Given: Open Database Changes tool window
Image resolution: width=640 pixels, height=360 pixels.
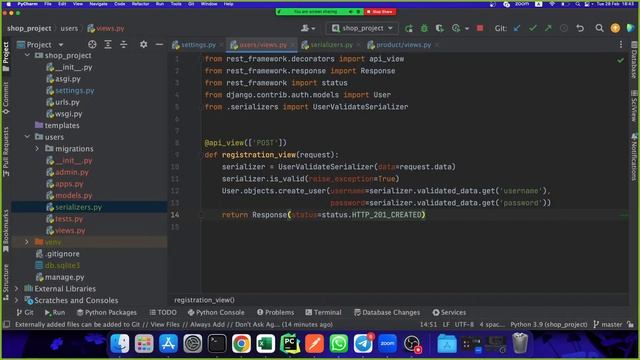Looking at the screenshot, I should (387, 312).
